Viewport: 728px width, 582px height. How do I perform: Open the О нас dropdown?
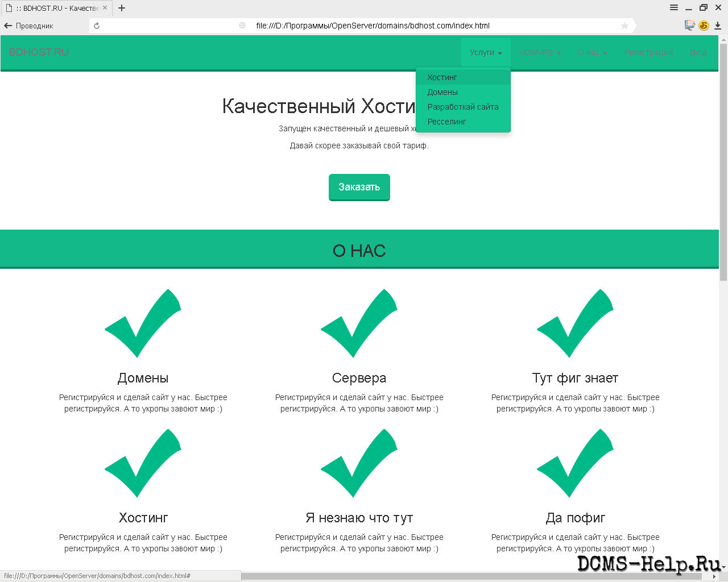click(593, 52)
